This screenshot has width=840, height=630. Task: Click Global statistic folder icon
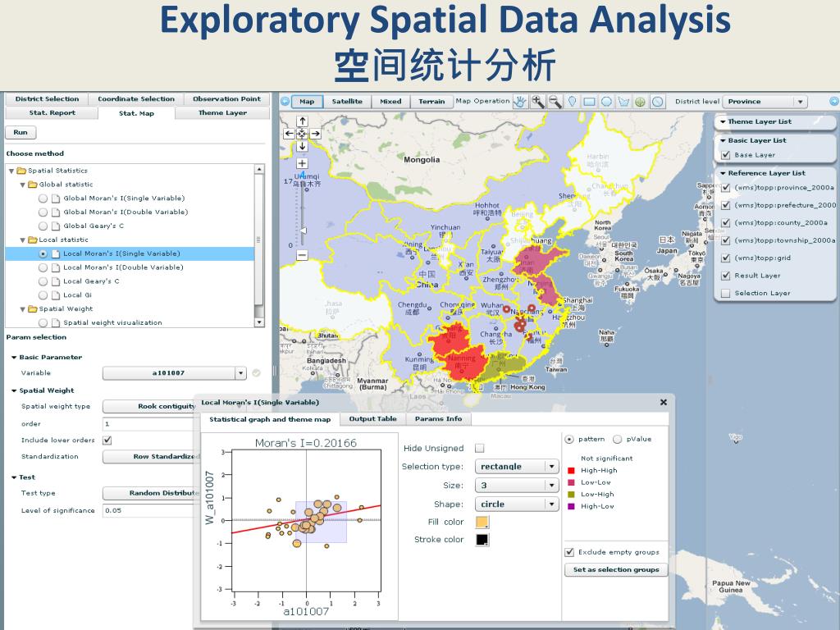pyautogui.click(x=33, y=185)
